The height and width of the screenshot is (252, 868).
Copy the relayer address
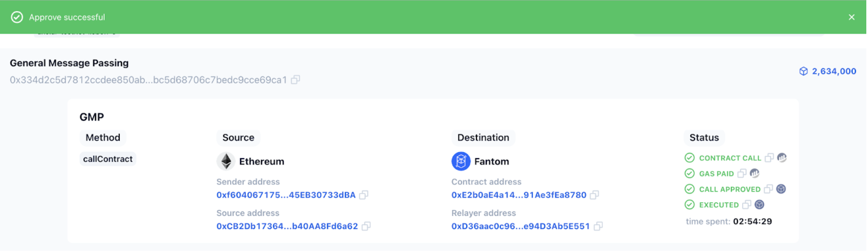pyautogui.click(x=598, y=226)
